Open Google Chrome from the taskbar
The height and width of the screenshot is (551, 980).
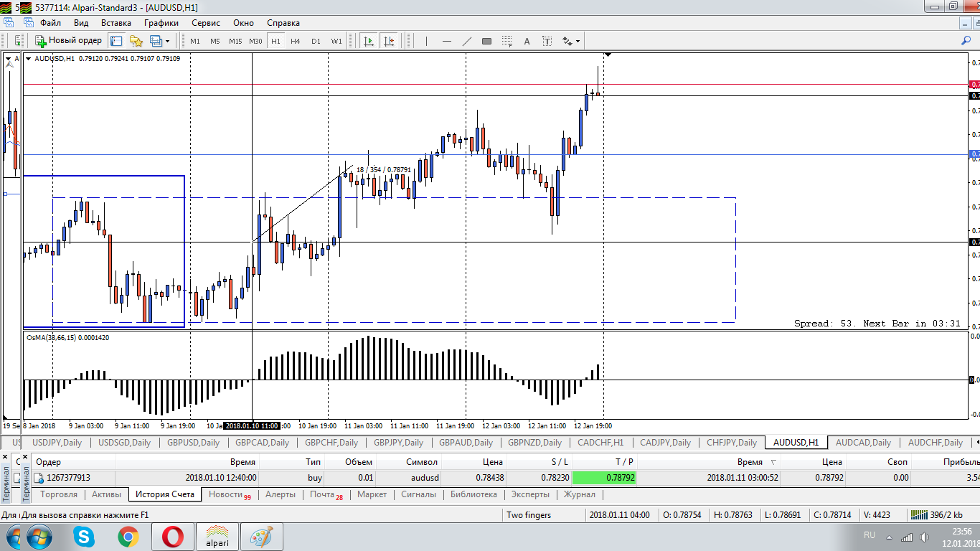128,537
